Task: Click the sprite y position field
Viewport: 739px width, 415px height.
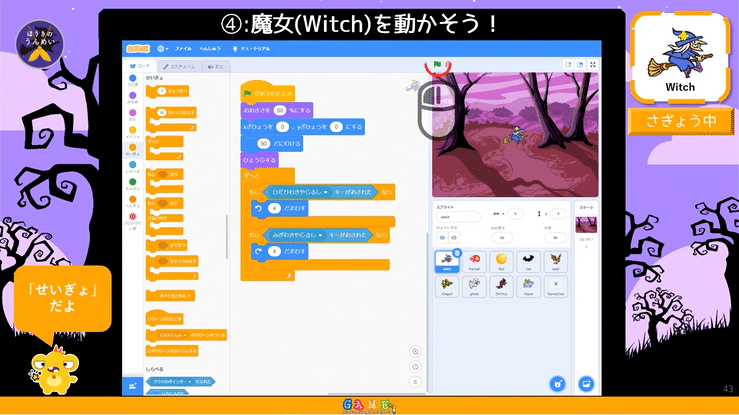Action: tap(558, 213)
